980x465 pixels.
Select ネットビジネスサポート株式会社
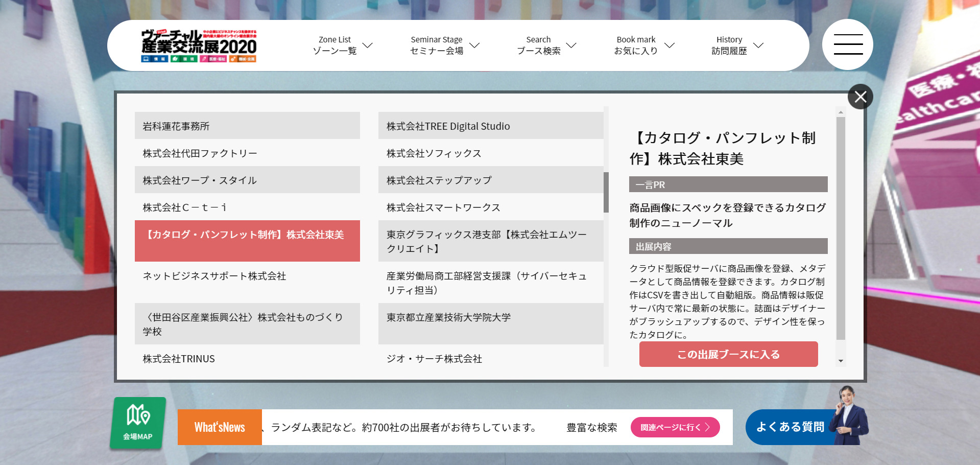pyautogui.click(x=247, y=282)
